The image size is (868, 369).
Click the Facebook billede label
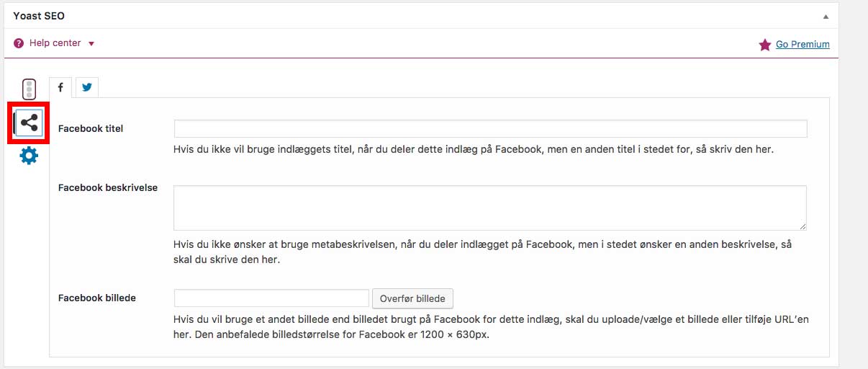coord(97,298)
